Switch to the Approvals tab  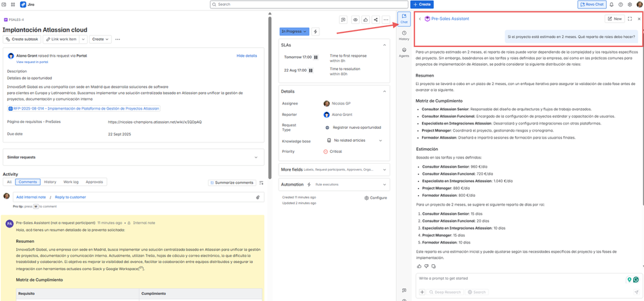94,182
